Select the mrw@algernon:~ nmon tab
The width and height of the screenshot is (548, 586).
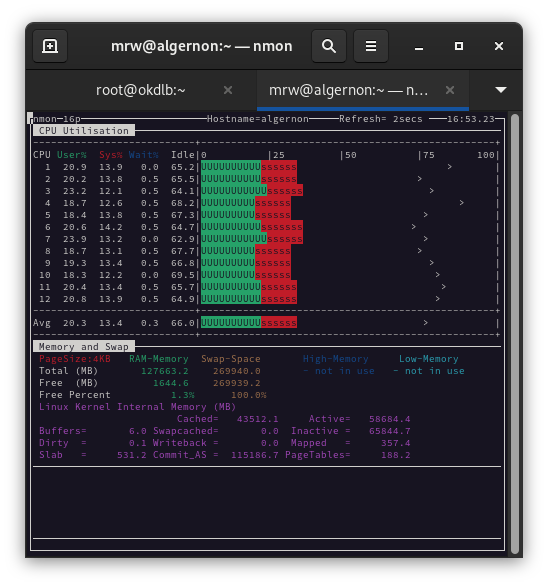tap(363, 90)
